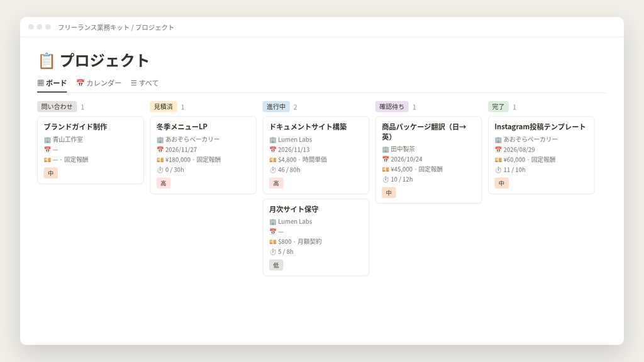Click the 見積済 column status tag
Viewport: 644px width, 362px height.
tap(164, 107)
